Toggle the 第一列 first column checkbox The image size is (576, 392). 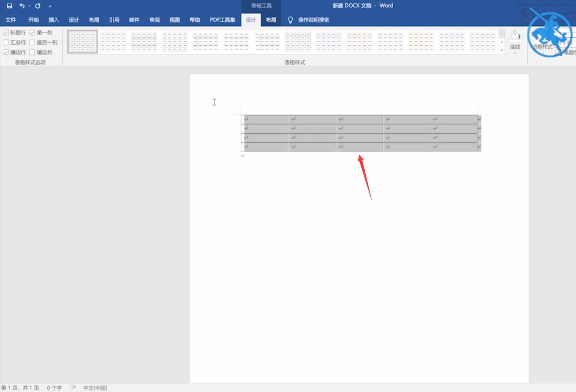(32, 33)
